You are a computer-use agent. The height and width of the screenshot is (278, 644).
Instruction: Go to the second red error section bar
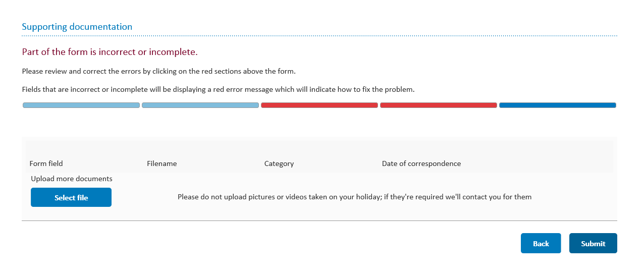[439, 105]
